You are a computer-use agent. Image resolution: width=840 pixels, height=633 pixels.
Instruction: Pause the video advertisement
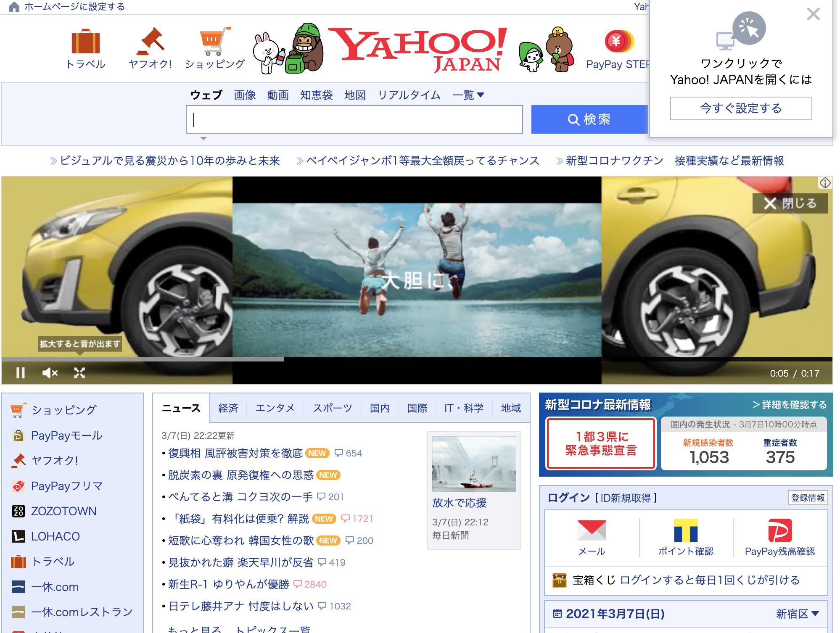[x=20, y=373]
